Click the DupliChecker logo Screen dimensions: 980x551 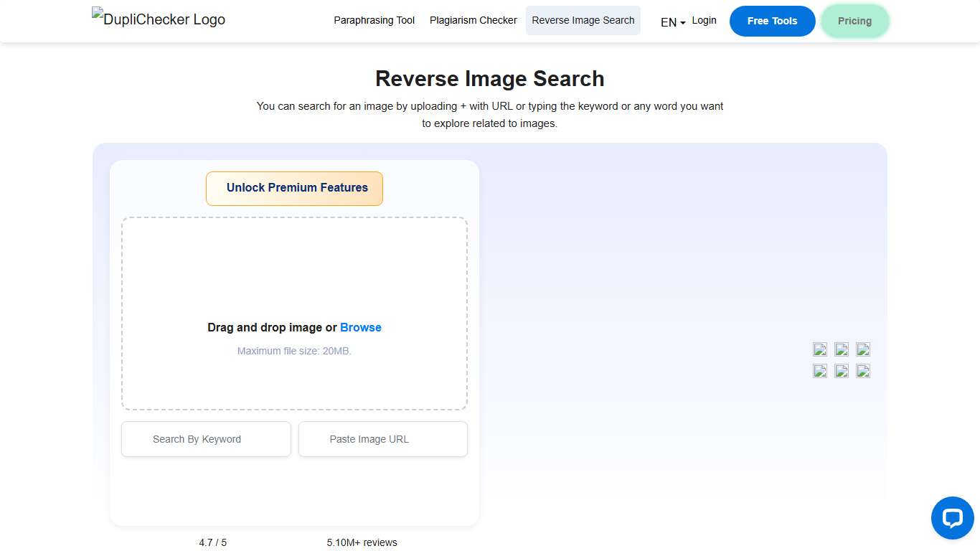[158, 19]
